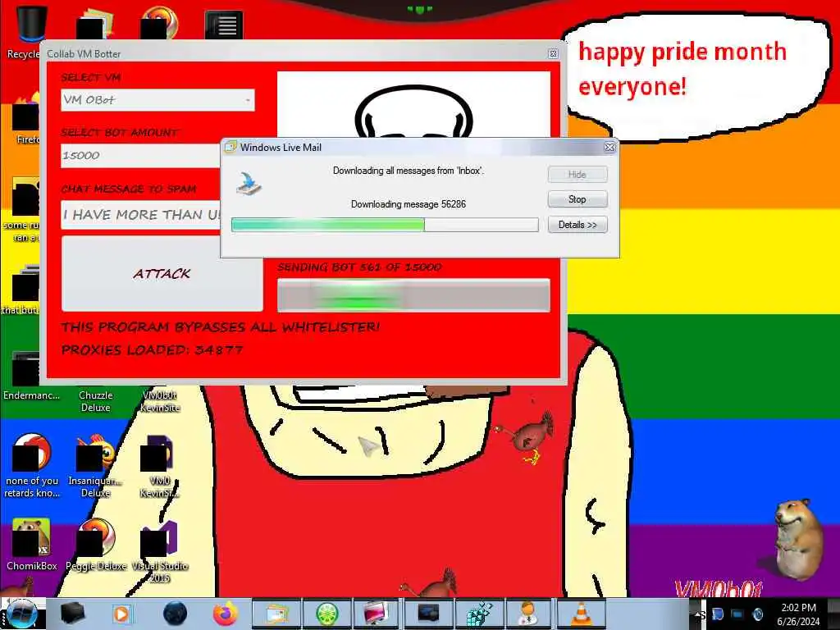Click the network monitor tray icon
Viewport: 840px width, 630px height.
737,614
